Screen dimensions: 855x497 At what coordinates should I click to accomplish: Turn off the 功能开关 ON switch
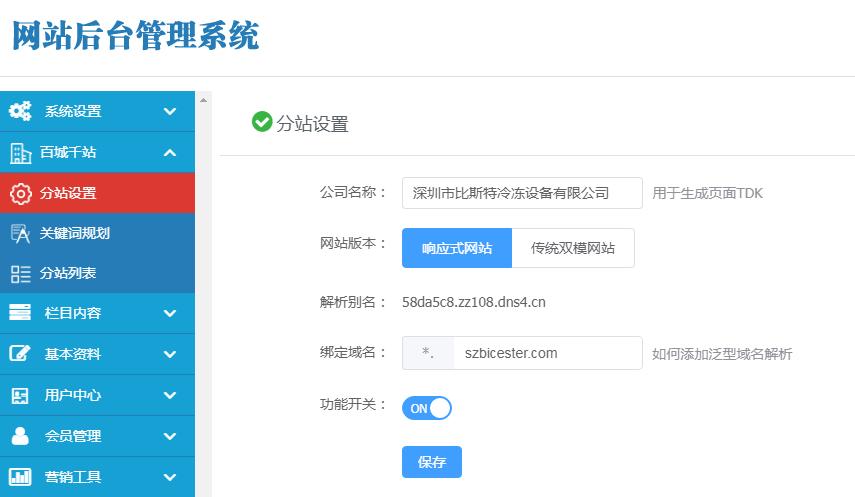pos(426,408)
